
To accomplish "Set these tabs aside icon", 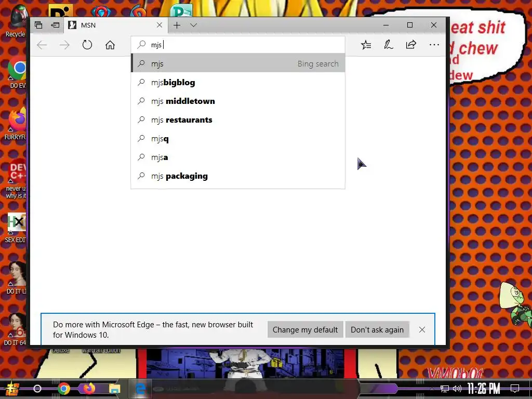I will [x=55, y=25].
